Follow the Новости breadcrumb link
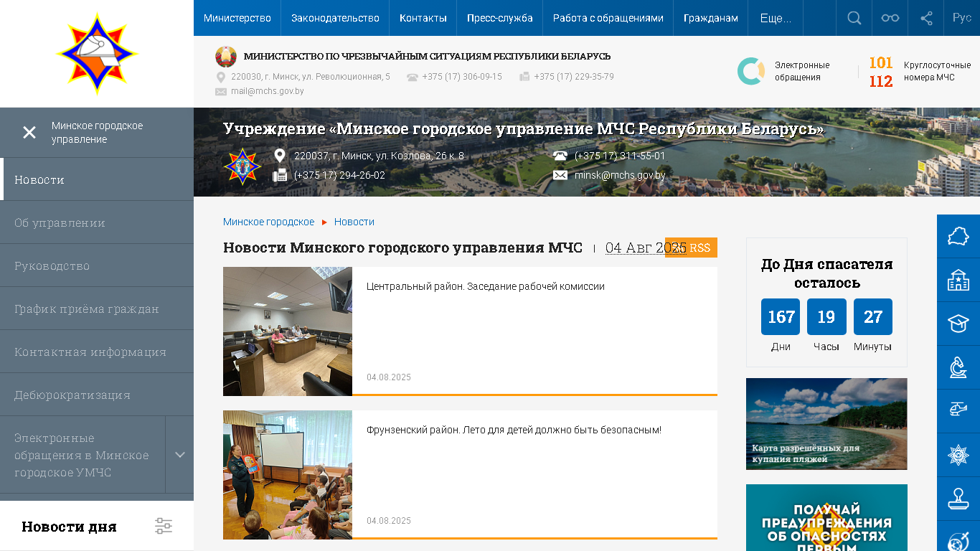 [x=354, y=222]
